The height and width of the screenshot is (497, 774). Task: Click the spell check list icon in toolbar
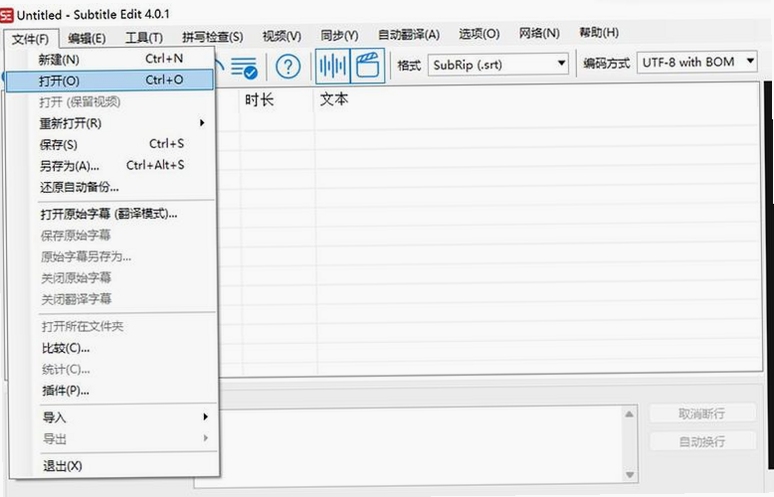[x=244, y=68]
